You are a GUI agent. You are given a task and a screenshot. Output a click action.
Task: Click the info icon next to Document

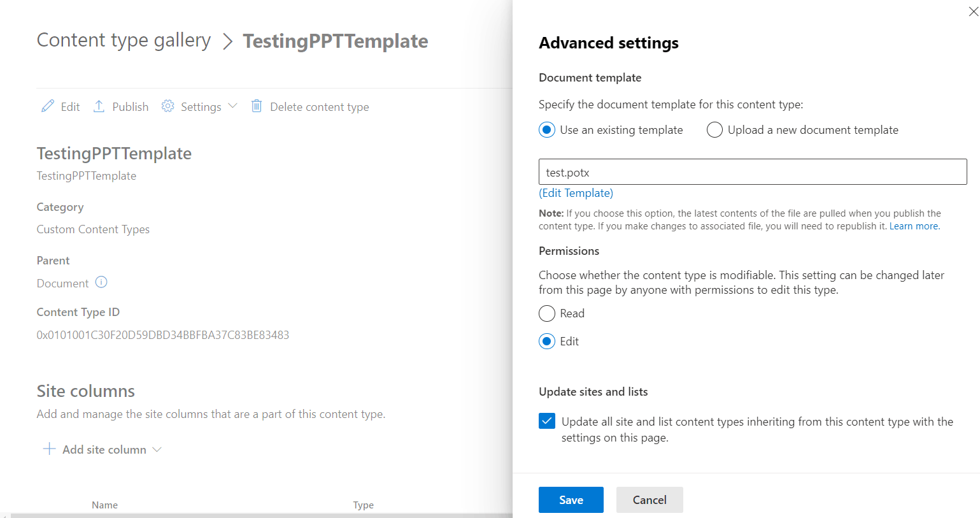101,282
